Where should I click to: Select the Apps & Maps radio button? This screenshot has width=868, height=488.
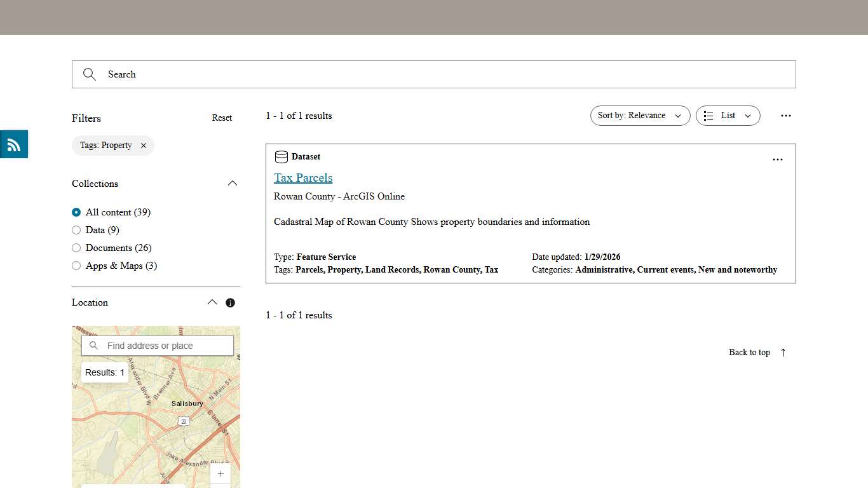tap(76, 266)
